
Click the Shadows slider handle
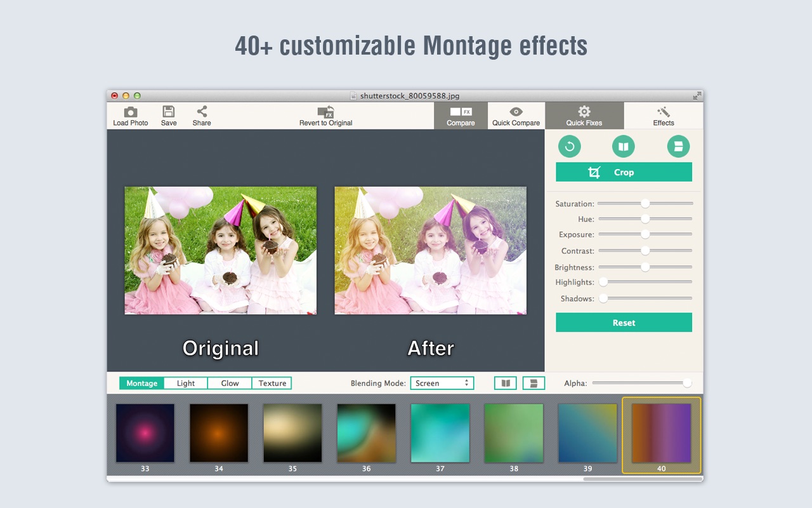603,298
